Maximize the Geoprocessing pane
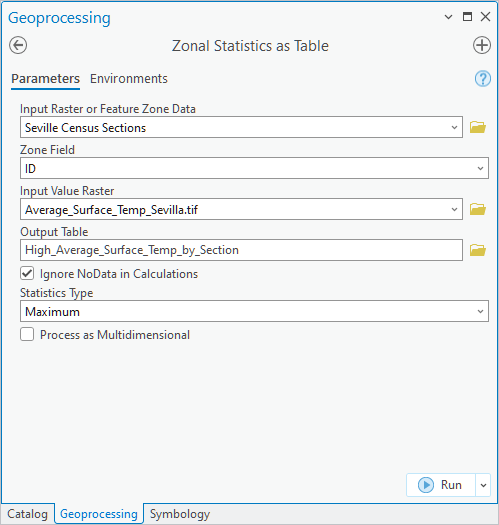Viewport: 499px width, 525px height. [467, 16]
